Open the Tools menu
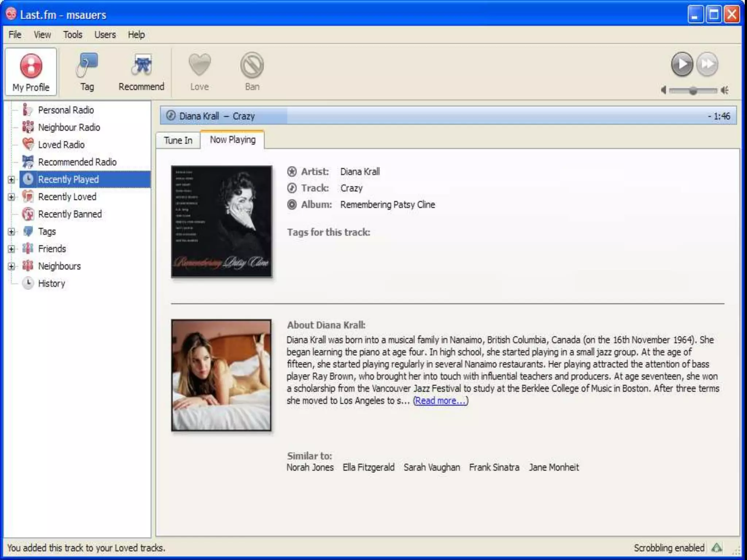This screenshot has height=560, width=747. point(73,35)
